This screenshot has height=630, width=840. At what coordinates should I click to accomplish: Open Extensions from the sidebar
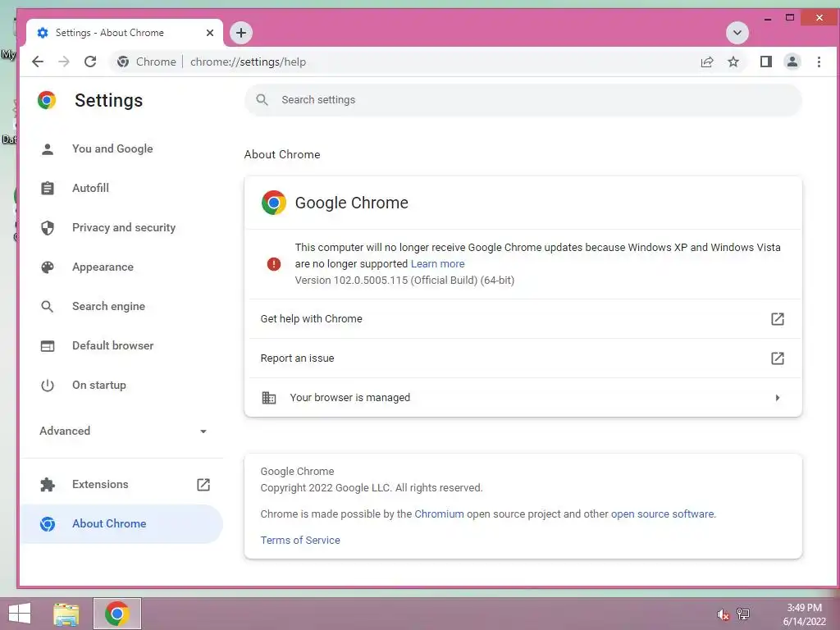(122, 484)
